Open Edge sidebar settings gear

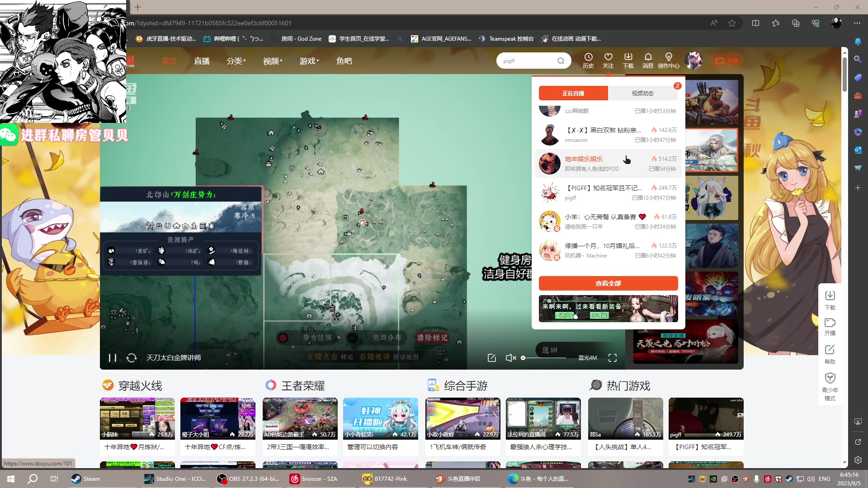click(x=858, y=460)
